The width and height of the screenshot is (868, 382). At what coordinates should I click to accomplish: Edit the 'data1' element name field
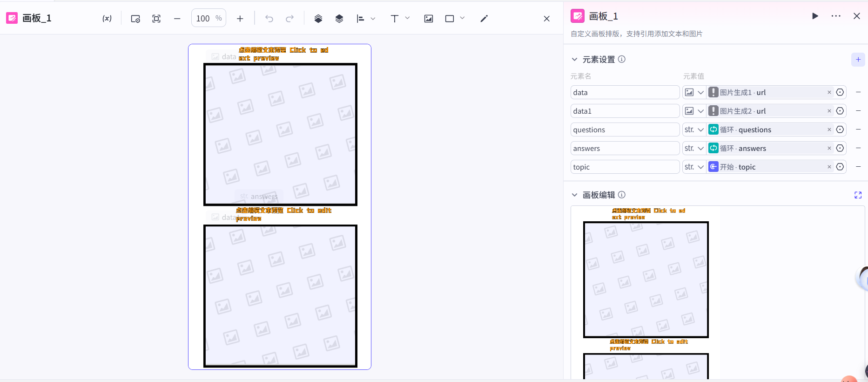coord(625,111)
